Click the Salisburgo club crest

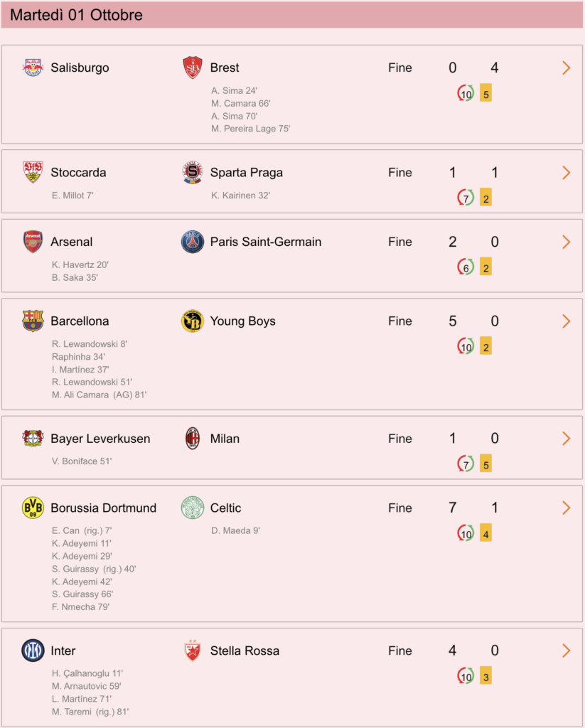[x=33, y=68]
